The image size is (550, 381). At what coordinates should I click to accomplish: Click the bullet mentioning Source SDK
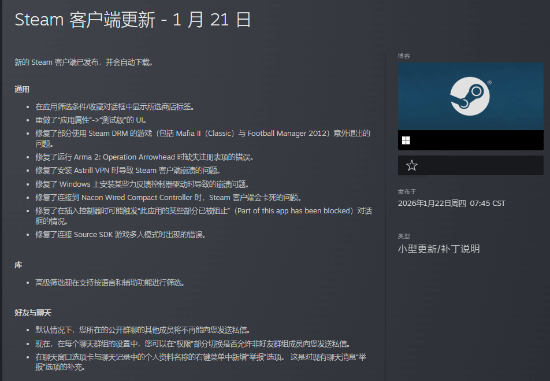coord(120,234)
